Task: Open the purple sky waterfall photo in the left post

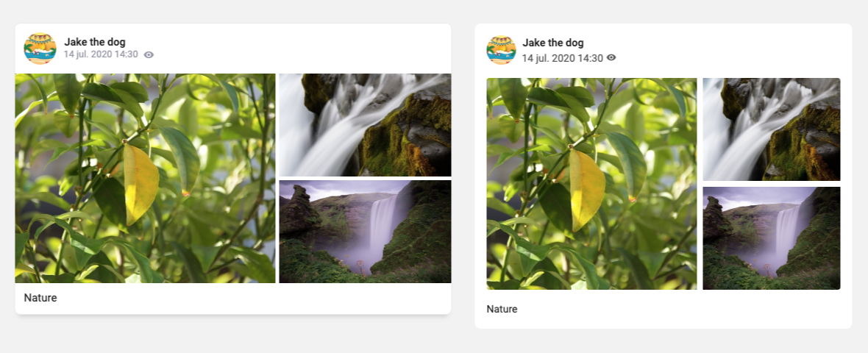Action: (365, 231)
